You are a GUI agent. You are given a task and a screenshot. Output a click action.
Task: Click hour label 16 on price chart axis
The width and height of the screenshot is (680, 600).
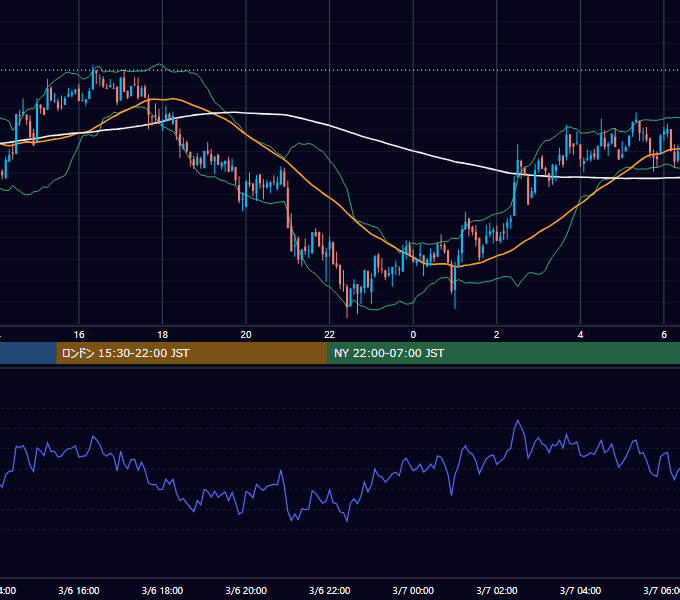pyautogui.click(x=79, y=335)
